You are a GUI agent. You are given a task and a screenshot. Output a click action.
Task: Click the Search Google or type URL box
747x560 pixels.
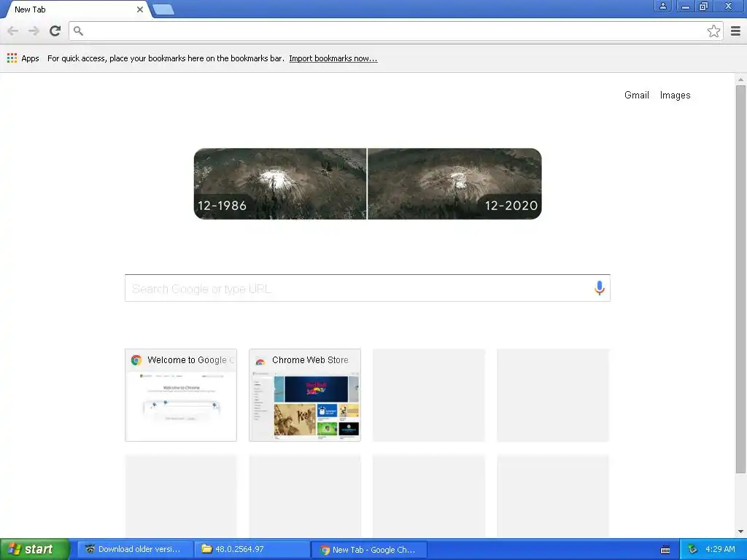(x=368, y=288)
